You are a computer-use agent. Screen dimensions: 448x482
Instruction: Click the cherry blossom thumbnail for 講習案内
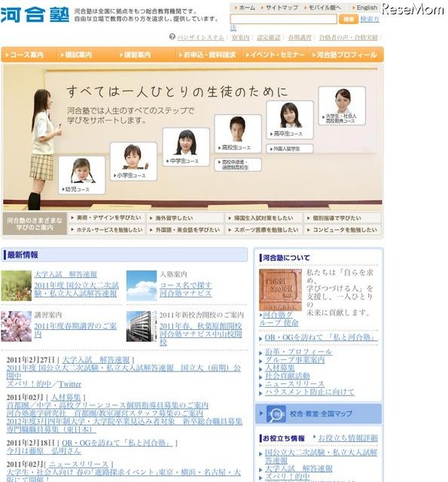(17, 326)
